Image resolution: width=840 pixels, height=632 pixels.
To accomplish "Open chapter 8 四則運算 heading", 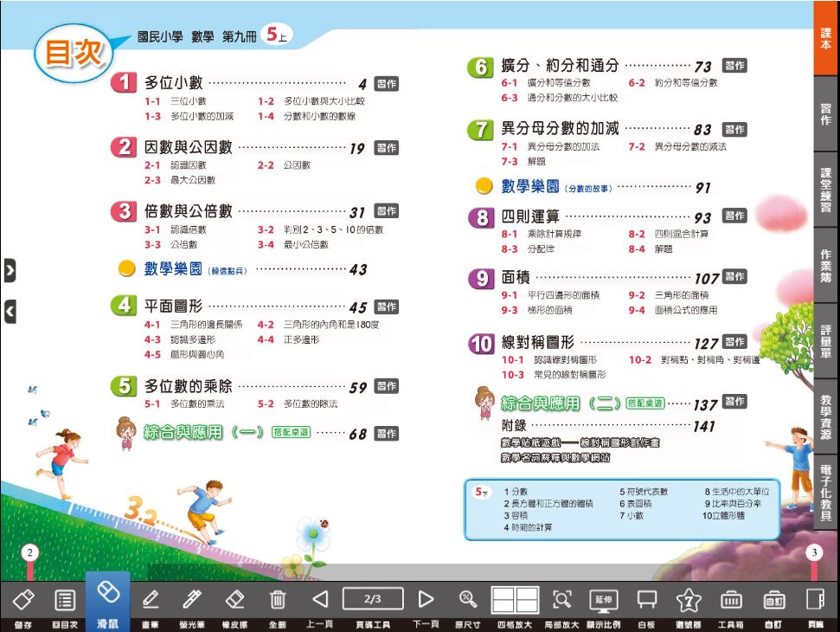I will (530, 216).
